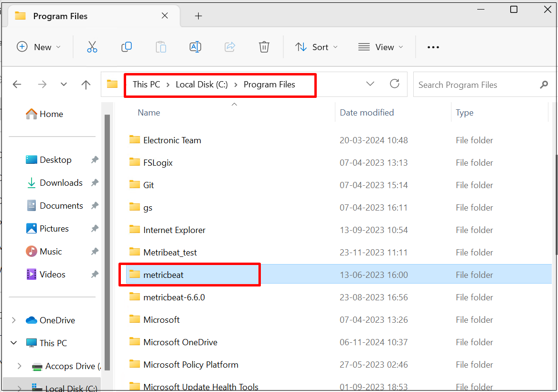Collapse the This PC tree node
The width and height of the screenshot is (558, 392).
13,343
